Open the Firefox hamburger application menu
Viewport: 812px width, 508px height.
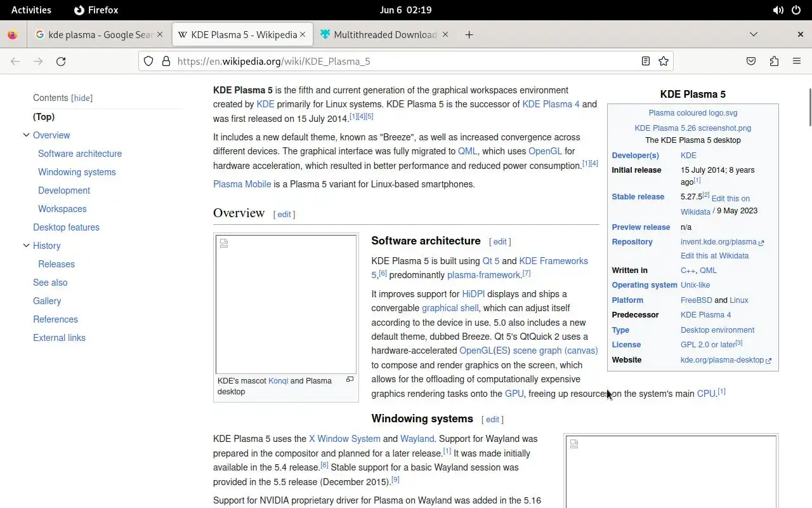point(797,61)
